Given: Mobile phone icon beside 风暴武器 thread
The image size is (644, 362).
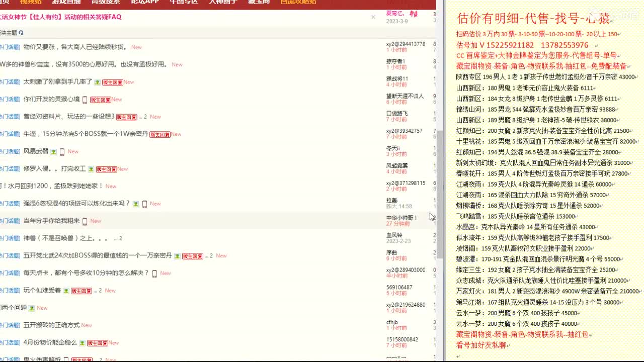Looking at the screenshot, I should (x=62, y=151).
